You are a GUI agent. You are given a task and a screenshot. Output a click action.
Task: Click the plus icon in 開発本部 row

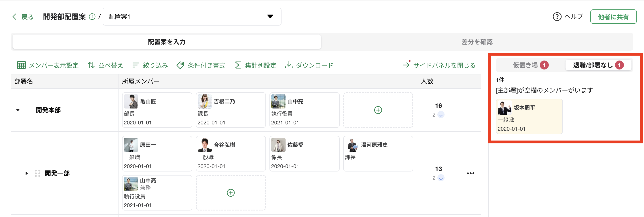coord(378,110)
